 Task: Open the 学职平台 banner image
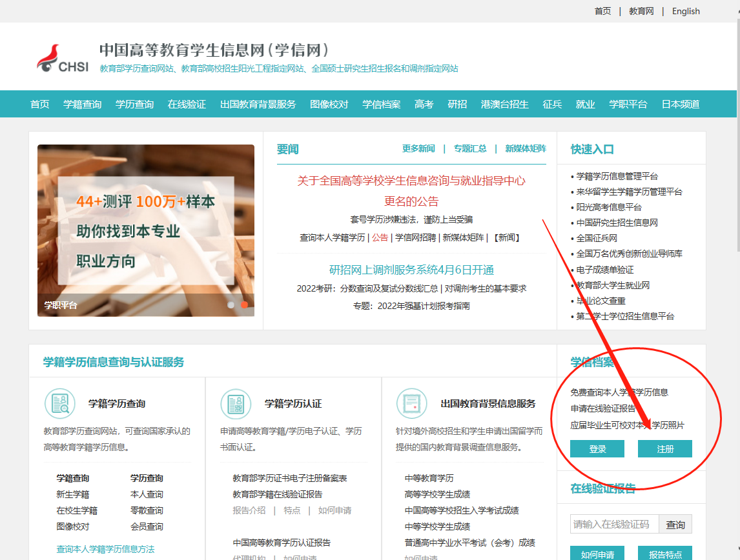145,230
